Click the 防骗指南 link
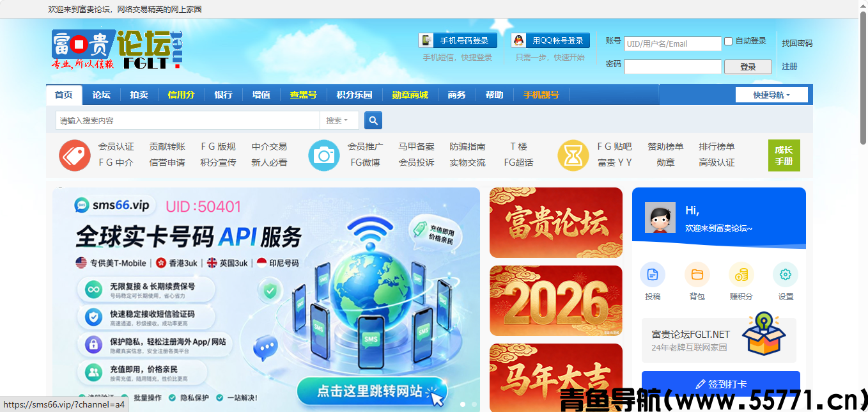 (467, 147)
